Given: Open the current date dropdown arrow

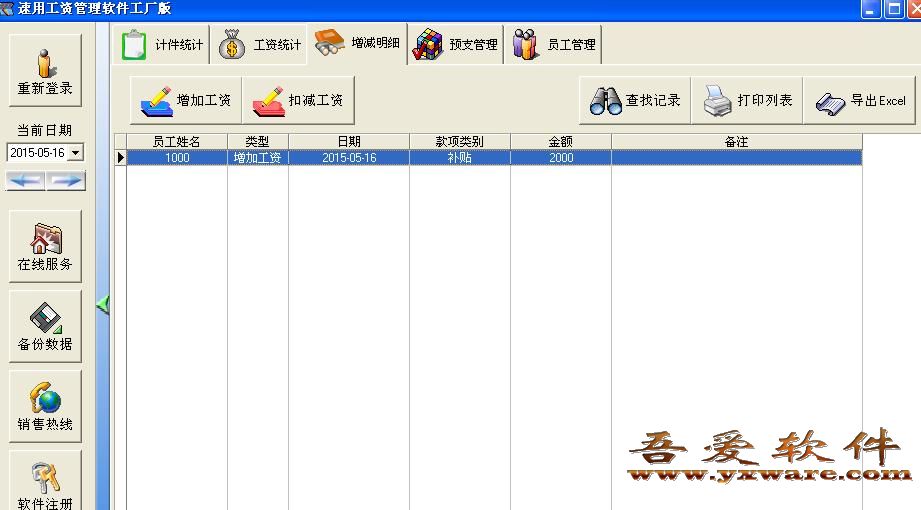Looking at the screenshot, I should [76, 153].
